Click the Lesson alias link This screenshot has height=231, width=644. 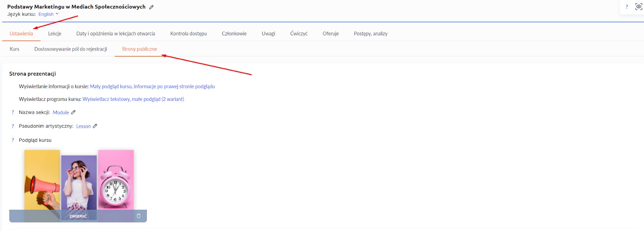(x=83, y=126)
